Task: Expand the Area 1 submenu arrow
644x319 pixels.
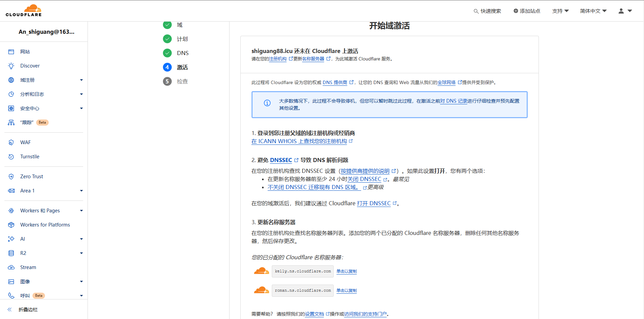Action: (x=81, y=191)
